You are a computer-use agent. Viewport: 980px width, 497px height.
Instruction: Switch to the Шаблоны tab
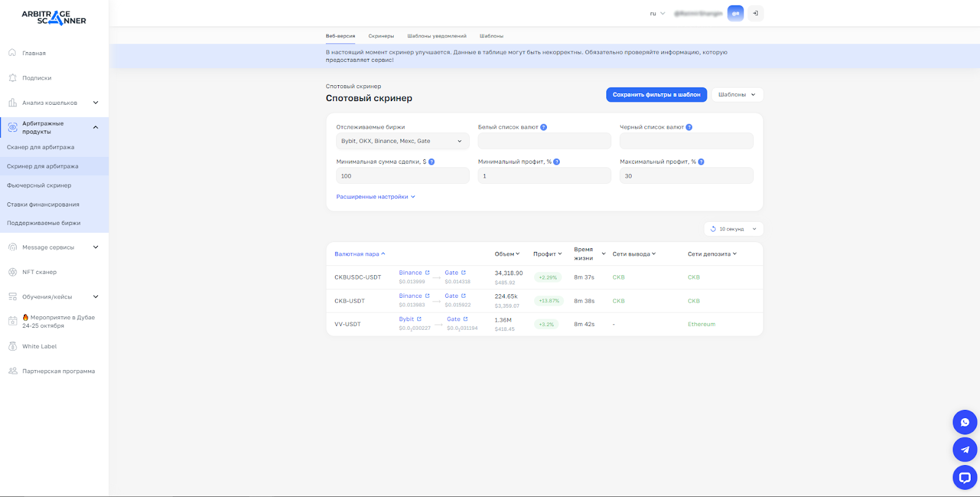(x=491, y=36)
